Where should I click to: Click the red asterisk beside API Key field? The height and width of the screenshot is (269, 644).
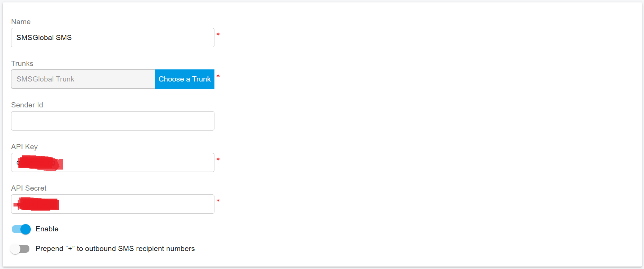pos(218,160)
